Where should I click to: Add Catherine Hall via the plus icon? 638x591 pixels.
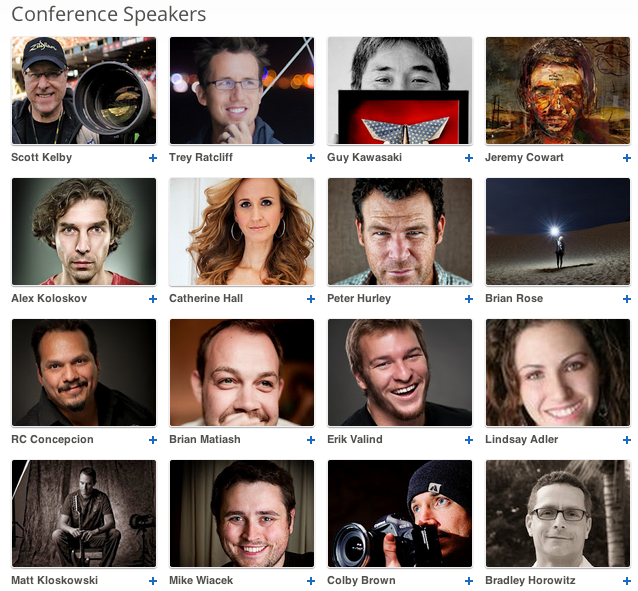click(x=311, y=299)
